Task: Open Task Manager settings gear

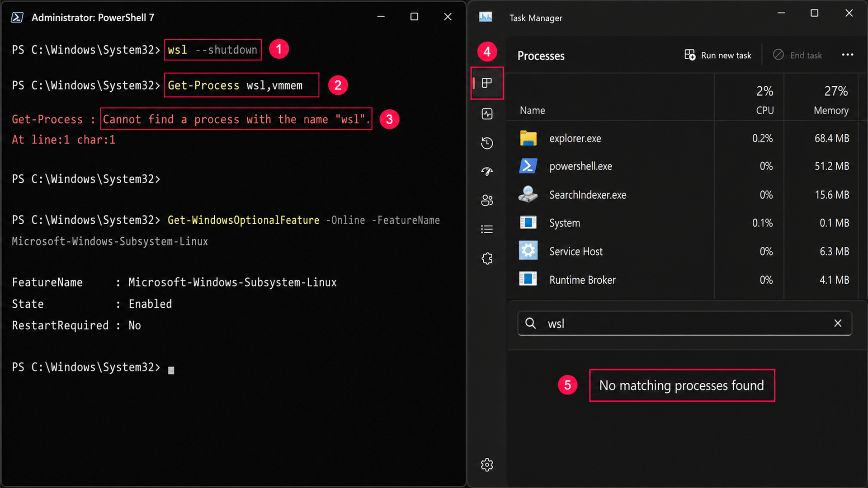Action: pyautogui.click(x=487, y=465)
